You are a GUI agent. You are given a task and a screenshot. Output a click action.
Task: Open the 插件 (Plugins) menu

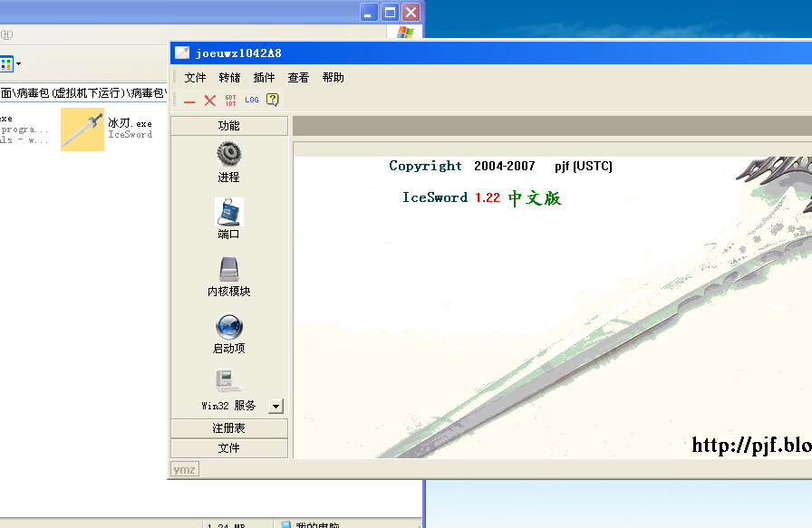point(264,78)
